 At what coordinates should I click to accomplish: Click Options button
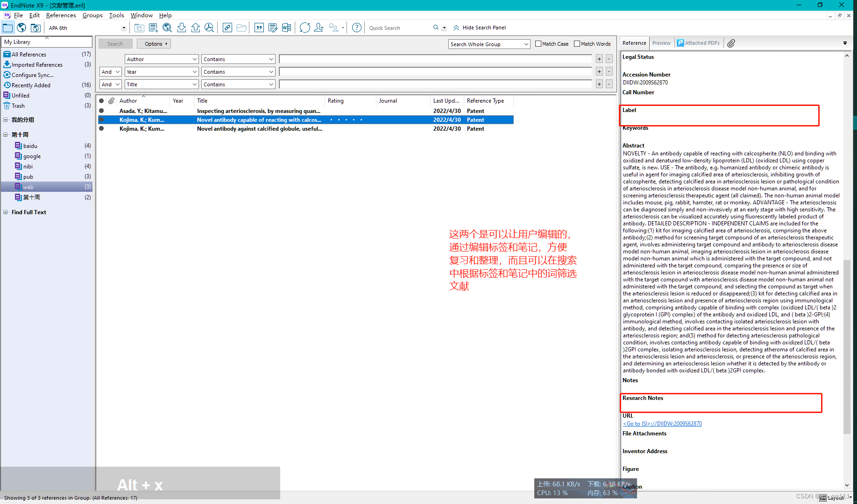(x=154, y=44)
